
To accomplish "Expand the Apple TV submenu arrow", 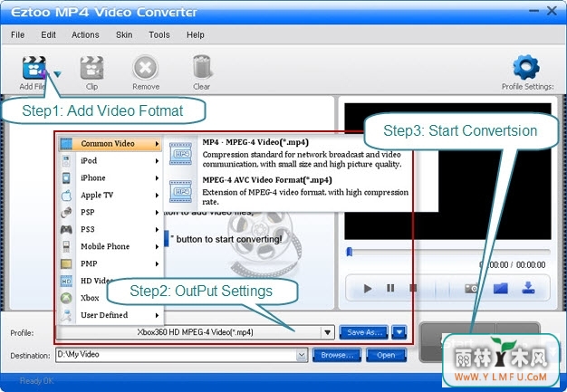I will (157, 196).
